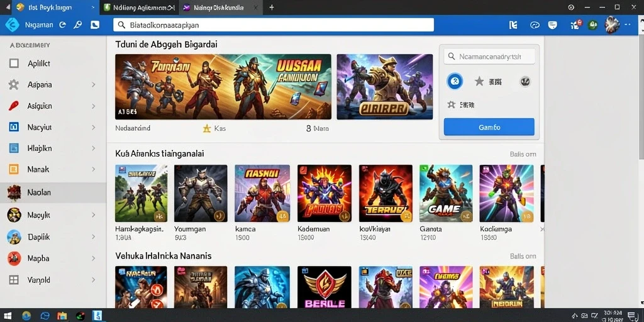The image size is (644, 322).
Task: Click the blue Gamto button
Action: [x=489, y=127]
